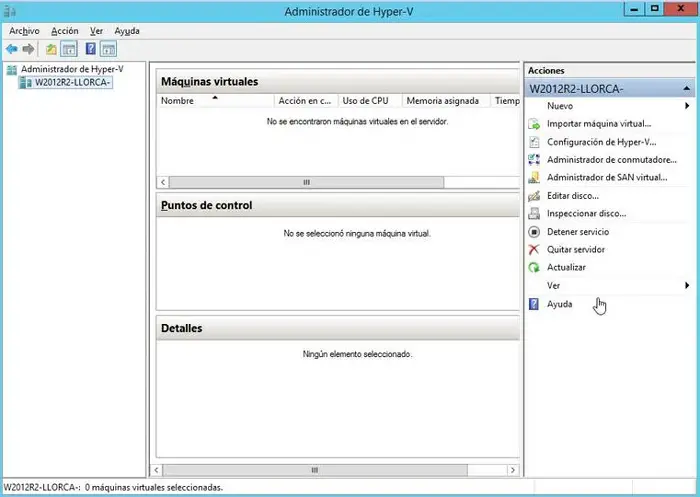Sort by the Nombre column header
700x497 pixels.
[x=215, y=100]
